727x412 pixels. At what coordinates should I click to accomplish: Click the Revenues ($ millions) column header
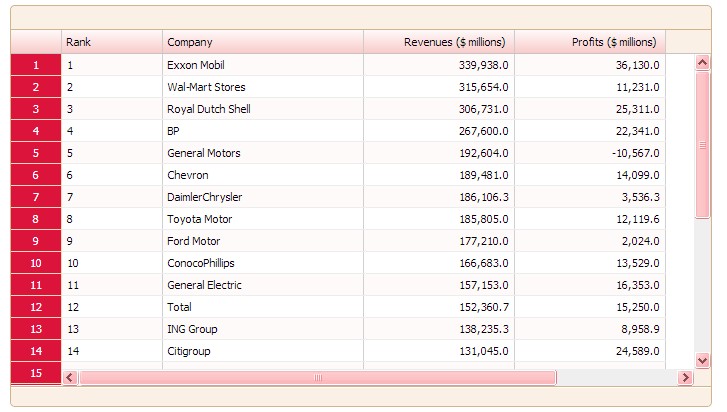(438, 42)
